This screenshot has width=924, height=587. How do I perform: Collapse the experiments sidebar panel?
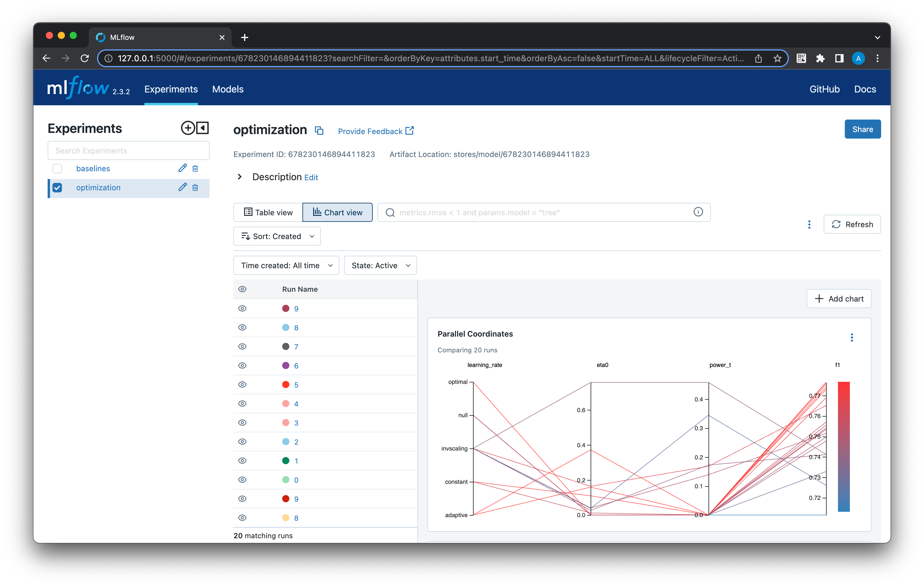pos(203,128)
